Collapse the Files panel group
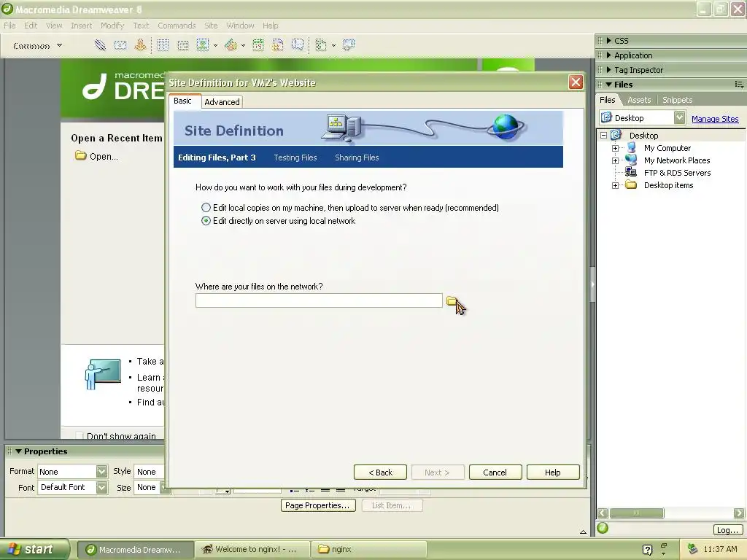Viewport: 747px width, 560px height. click(609, 85)
